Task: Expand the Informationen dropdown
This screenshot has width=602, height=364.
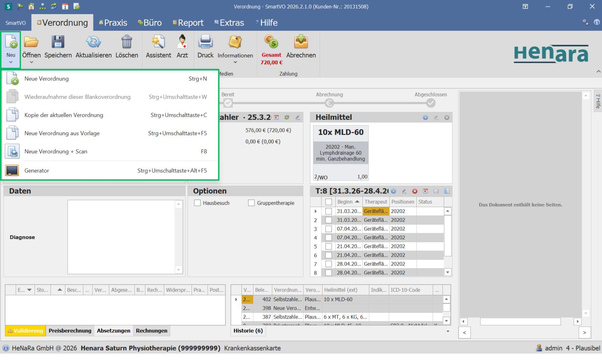Action: 235,62
